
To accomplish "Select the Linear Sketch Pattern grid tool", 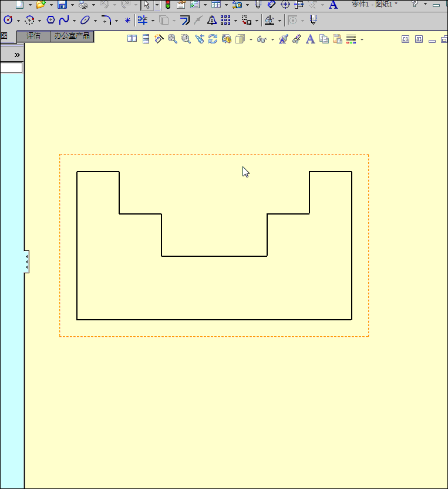I will point(225,20).
